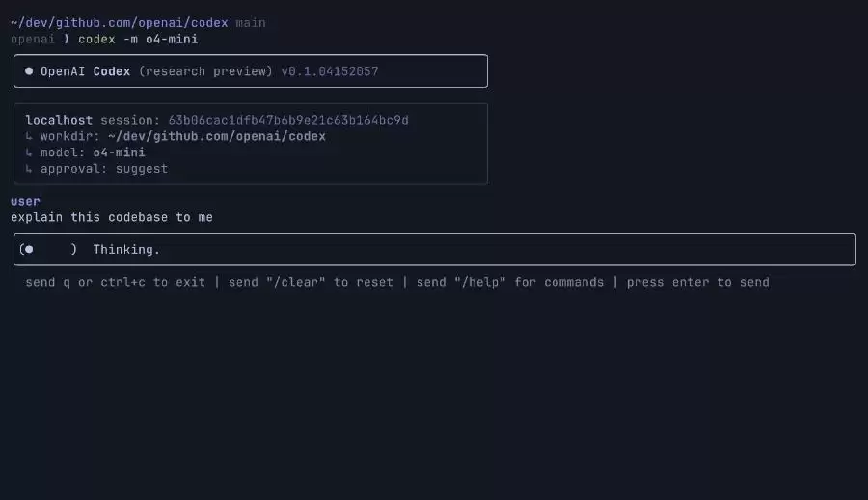Select the session ID hash
This screenshot has width=868, height=500.
coord(288,121)
